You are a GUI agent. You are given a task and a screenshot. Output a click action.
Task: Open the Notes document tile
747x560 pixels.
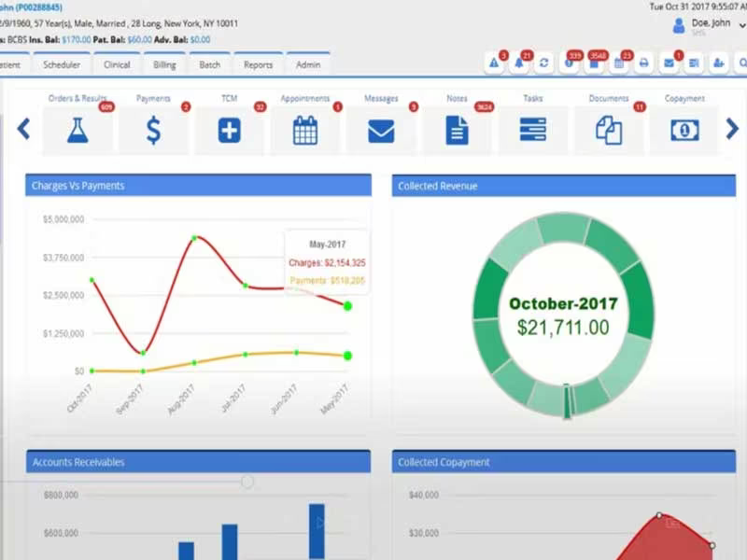pyautogui.click(x=457, y=130)
